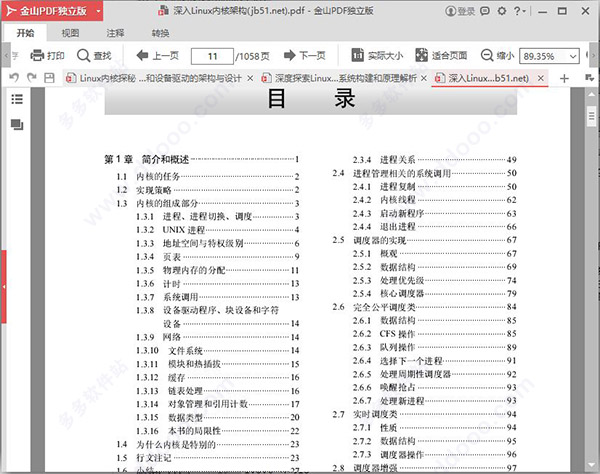Click total pages label /1058页
600x474 pixels.
(252, 56)
